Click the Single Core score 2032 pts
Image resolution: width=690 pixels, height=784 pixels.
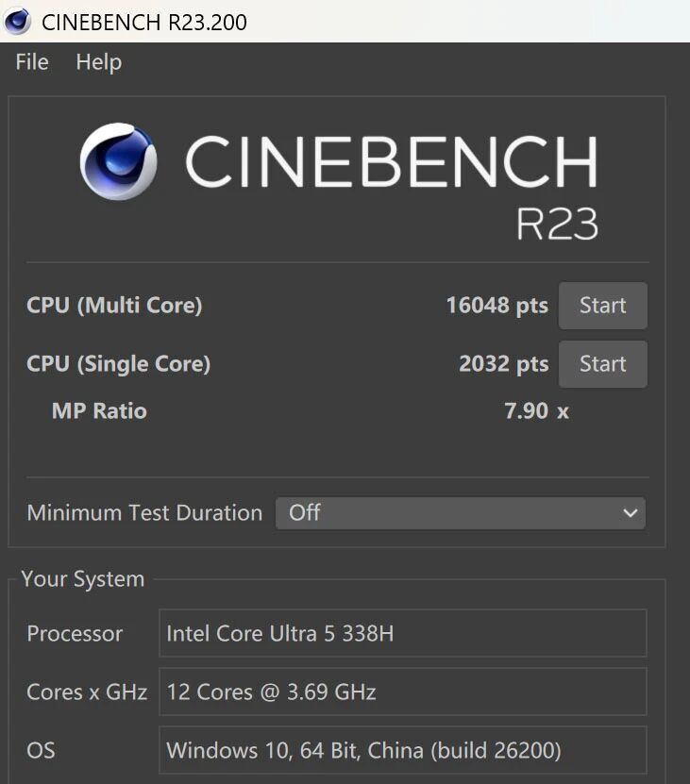pyautogui.click(x=503, y=364)
